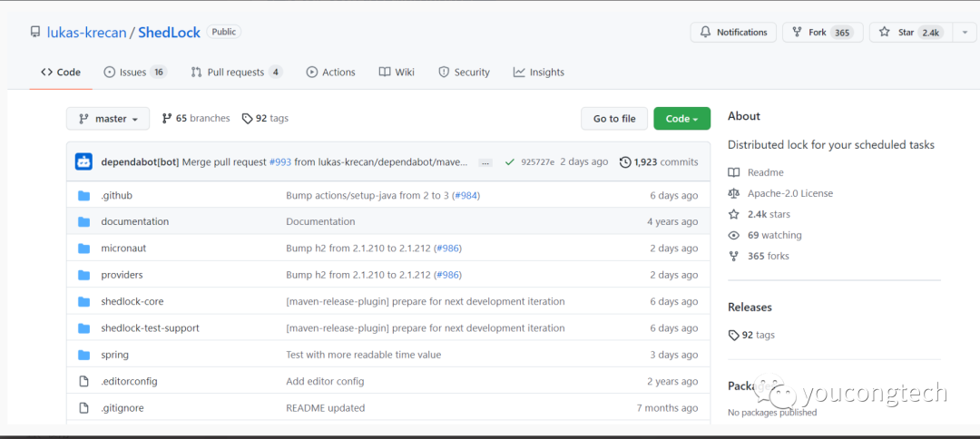Click the Apache-2.0 License scale icon
Viewport: 980px width, 439px height.
coord(734,193)
